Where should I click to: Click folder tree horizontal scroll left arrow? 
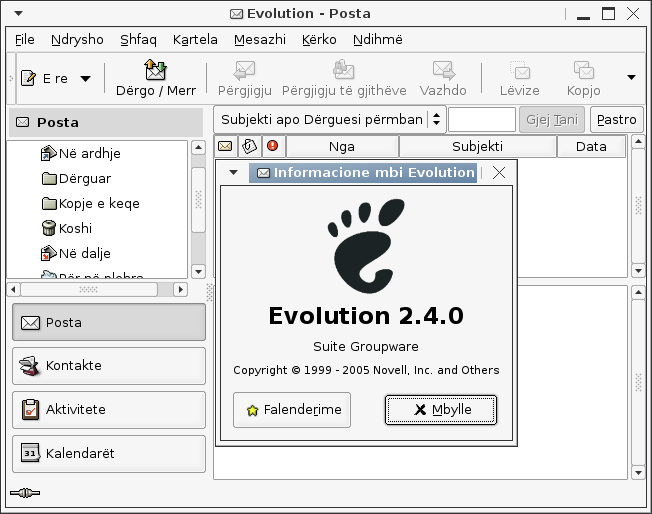[x=13, y=289]
